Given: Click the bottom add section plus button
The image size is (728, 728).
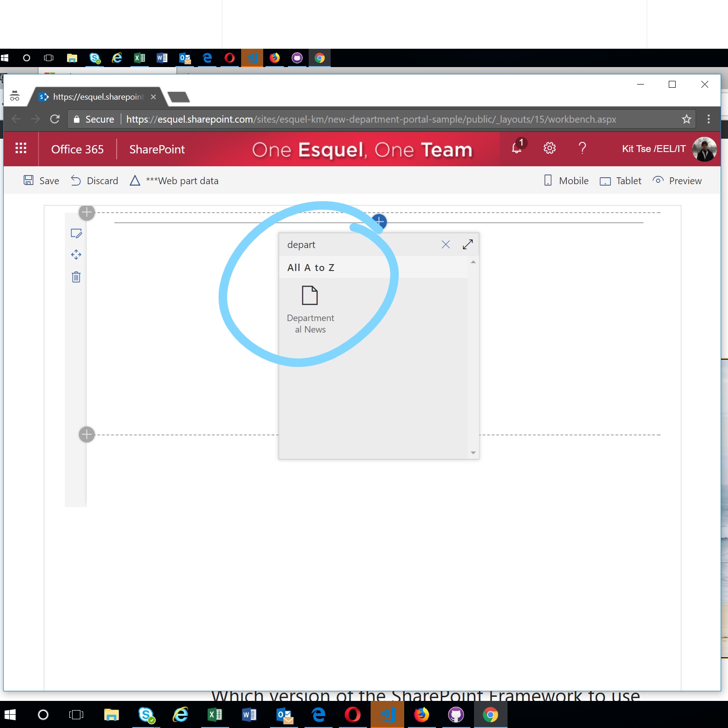Looking at the screenshot, I should [87, 435].
